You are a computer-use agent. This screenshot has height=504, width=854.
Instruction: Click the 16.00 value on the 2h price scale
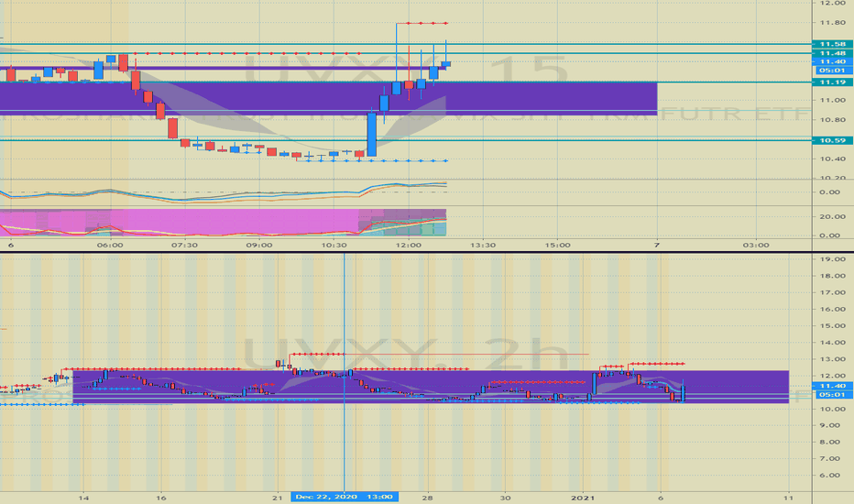pos(832,309)
